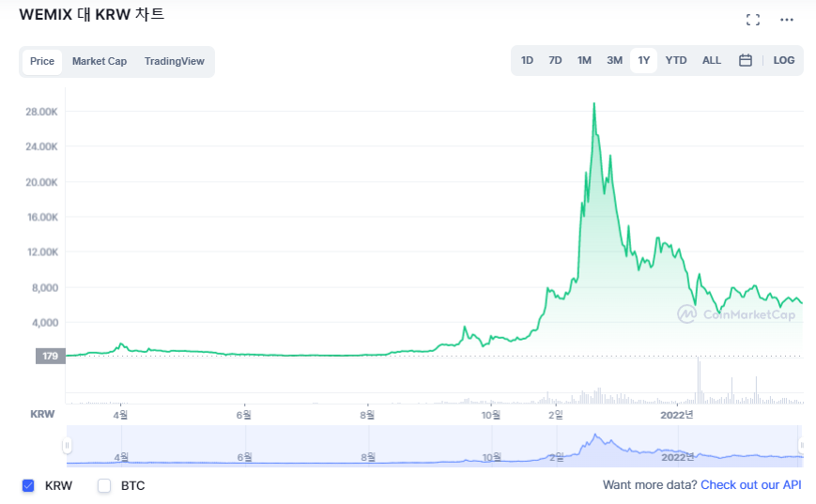Select the 3M time range

point(615,60)
